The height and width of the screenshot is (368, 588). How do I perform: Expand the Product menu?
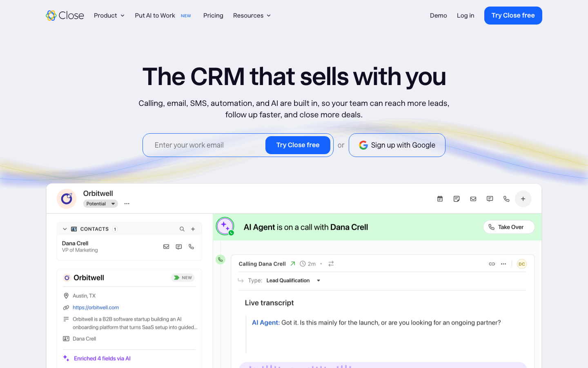pyautogui.click(x=109, y=16)
